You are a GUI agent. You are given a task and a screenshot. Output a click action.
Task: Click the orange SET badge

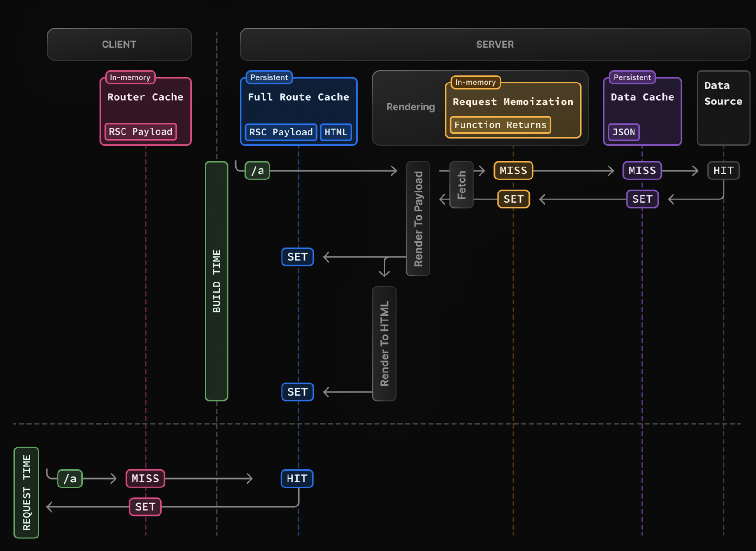click(513, 199)
